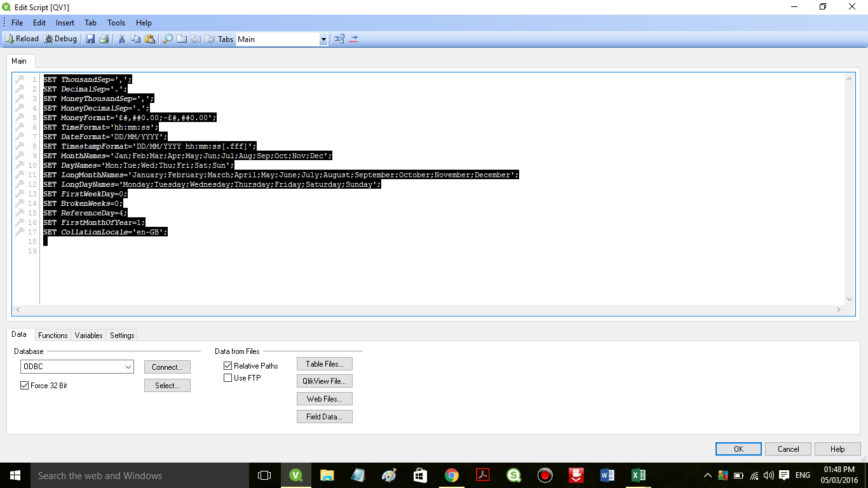
Task: Click the Help button beside Cancel
Action: coord(837,449)
